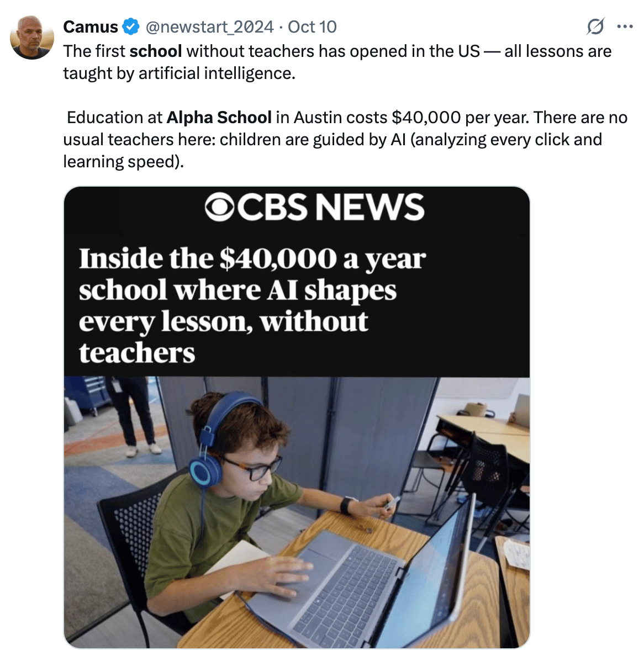Click the tweet sentence "taught by artificial intelligence"
Viewport: 644px width, 656px height.
(x=179, y=73)
